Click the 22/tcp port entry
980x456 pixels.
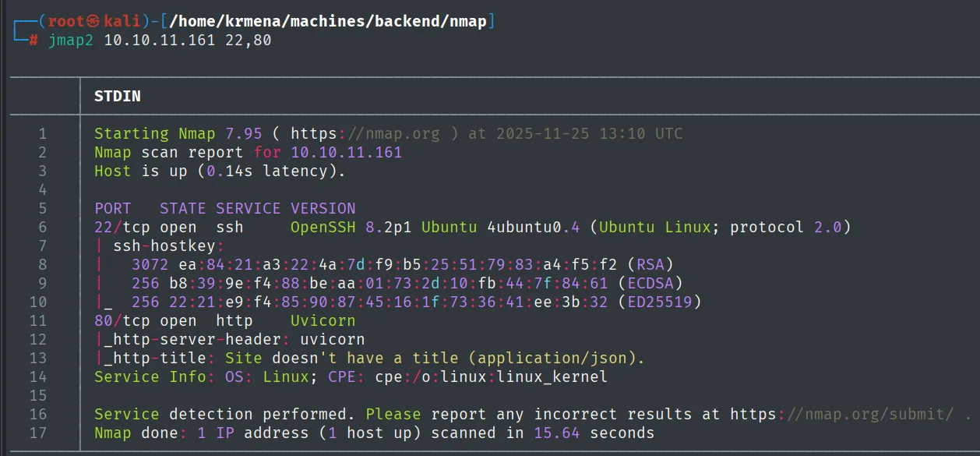(x=122, y=227)
